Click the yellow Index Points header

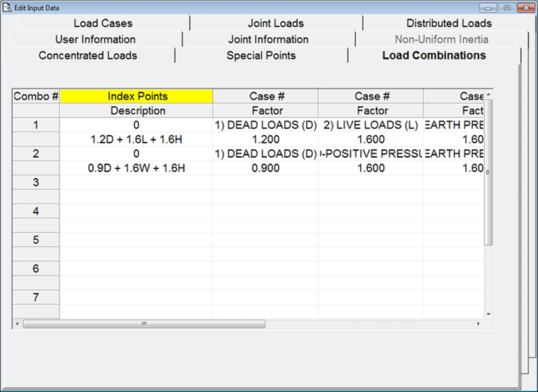[137, 96]
